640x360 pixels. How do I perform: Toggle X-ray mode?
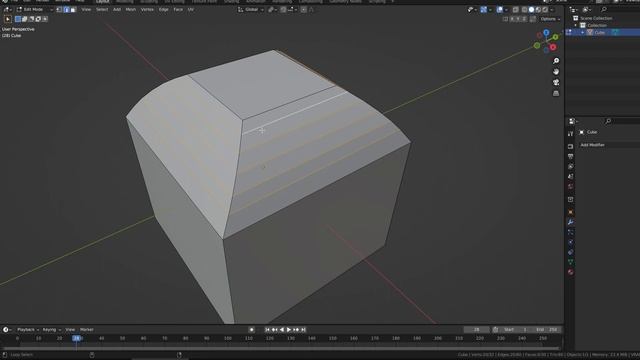point(516,9)
